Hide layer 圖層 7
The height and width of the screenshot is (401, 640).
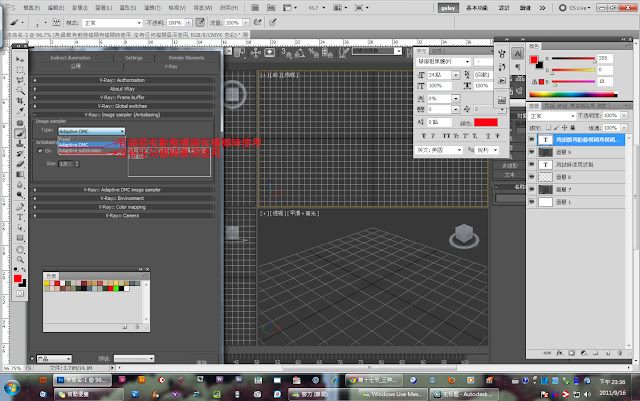click(x=531, y=189)
